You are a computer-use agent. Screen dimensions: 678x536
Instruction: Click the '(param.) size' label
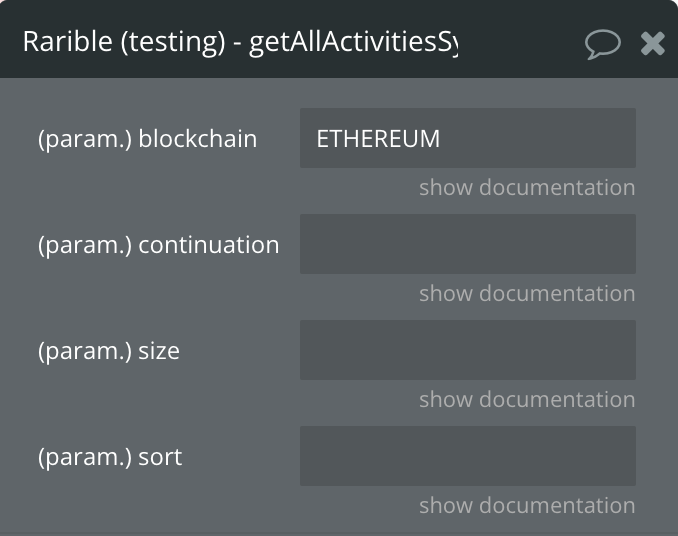(109, 351)
